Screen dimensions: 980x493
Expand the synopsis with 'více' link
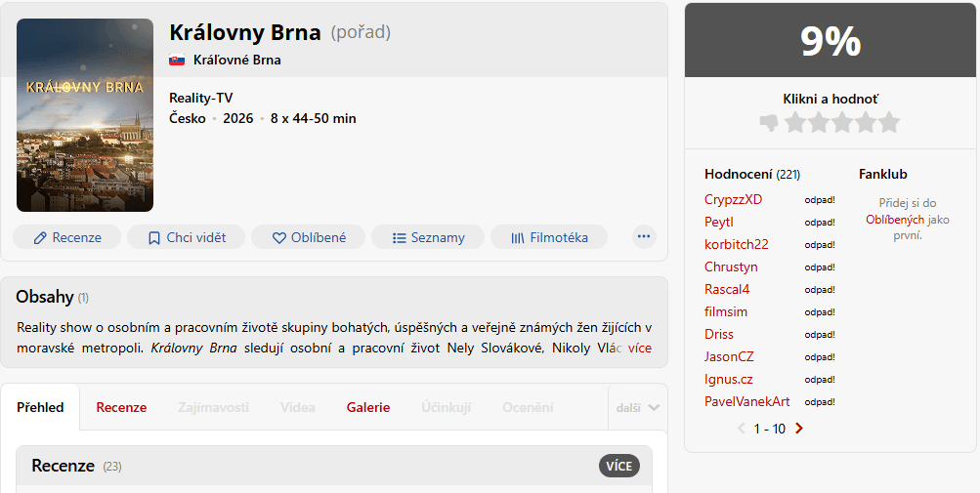click(x=639, y=348)
